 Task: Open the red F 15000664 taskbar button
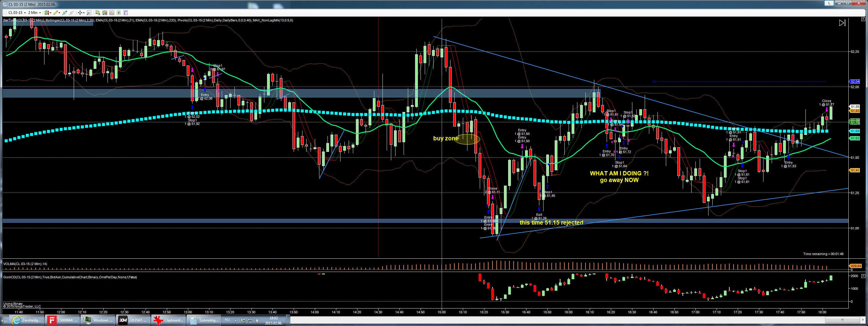(x=63, y=320)
